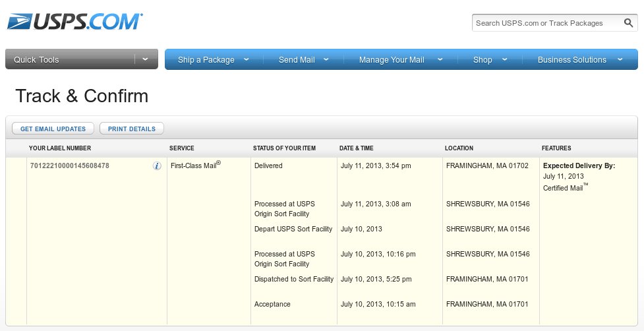
Task: Click the Your Label Number column header
Action: click(x=60, y=148)
